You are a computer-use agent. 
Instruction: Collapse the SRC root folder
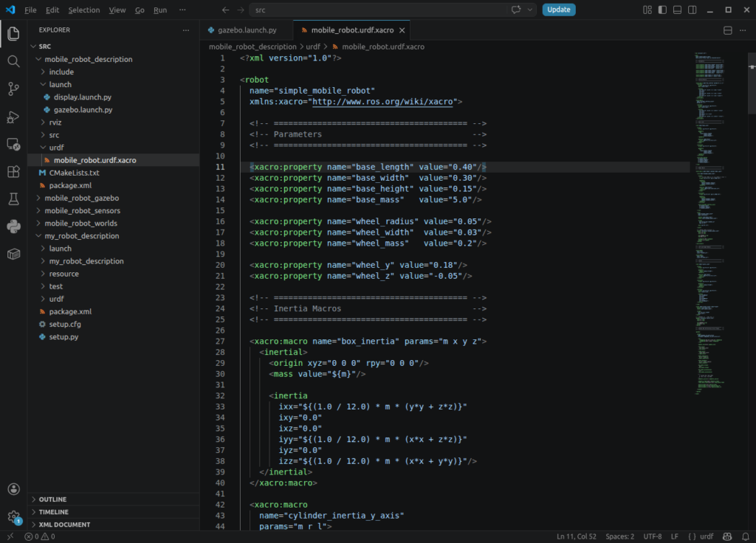113,46
